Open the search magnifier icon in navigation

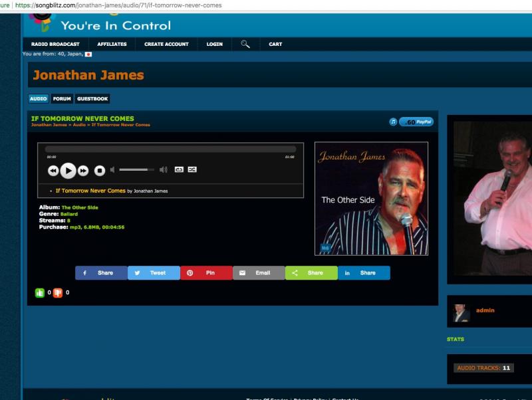coord(245,45)
